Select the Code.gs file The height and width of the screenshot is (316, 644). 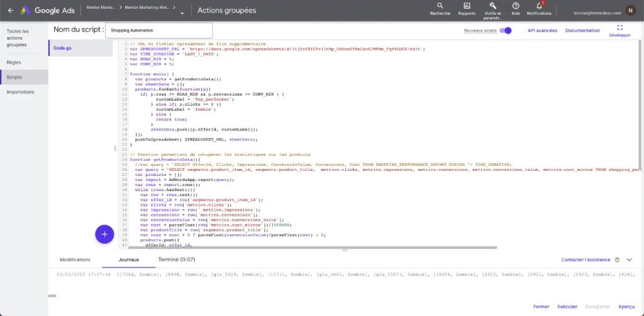click(80, 48)
